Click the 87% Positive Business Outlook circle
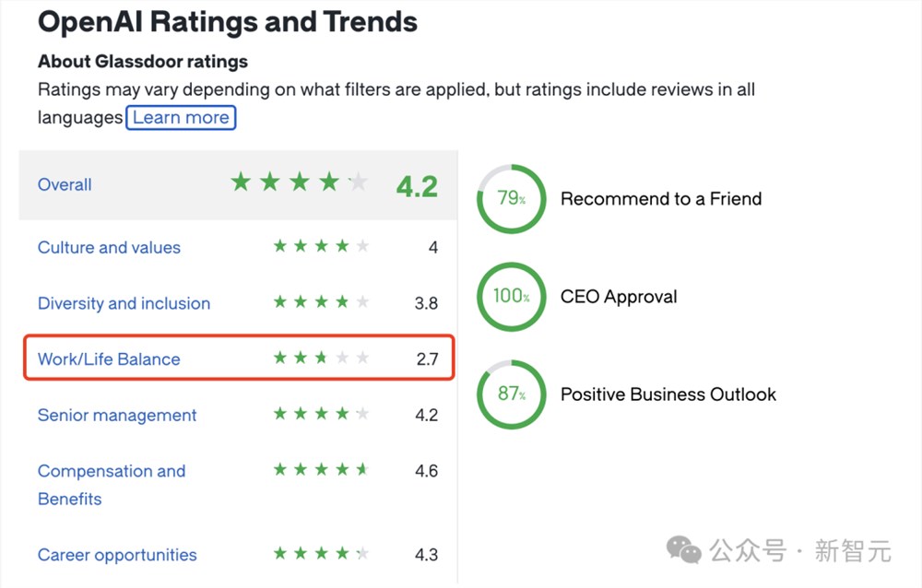Screen dimensions: 922x588 511,394
